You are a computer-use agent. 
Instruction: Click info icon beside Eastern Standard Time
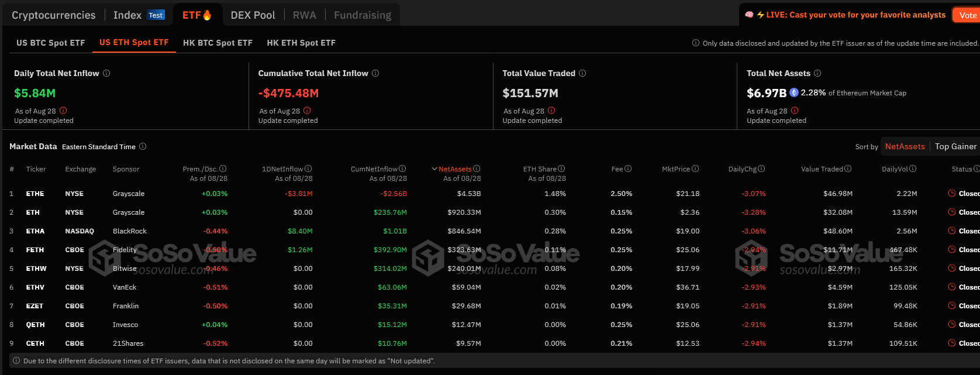pos(143,146)
